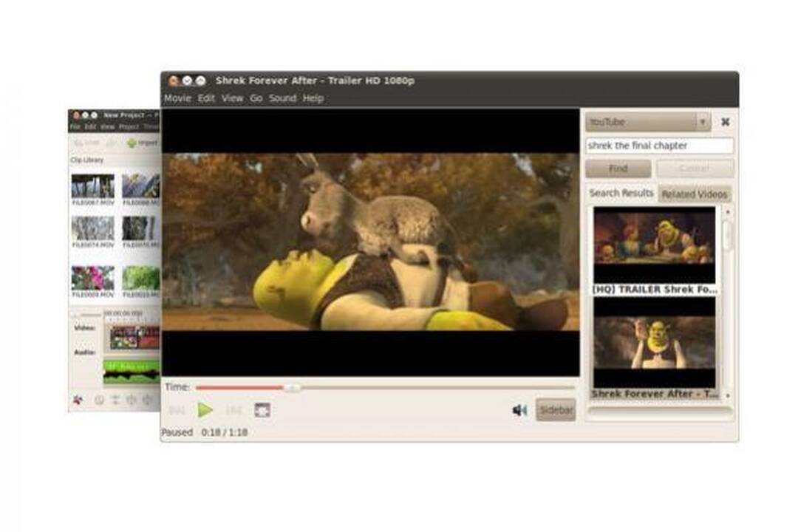Click the search results scrollbar handle
The height and width of the screenshot is (532, 798).
[727, 235]
